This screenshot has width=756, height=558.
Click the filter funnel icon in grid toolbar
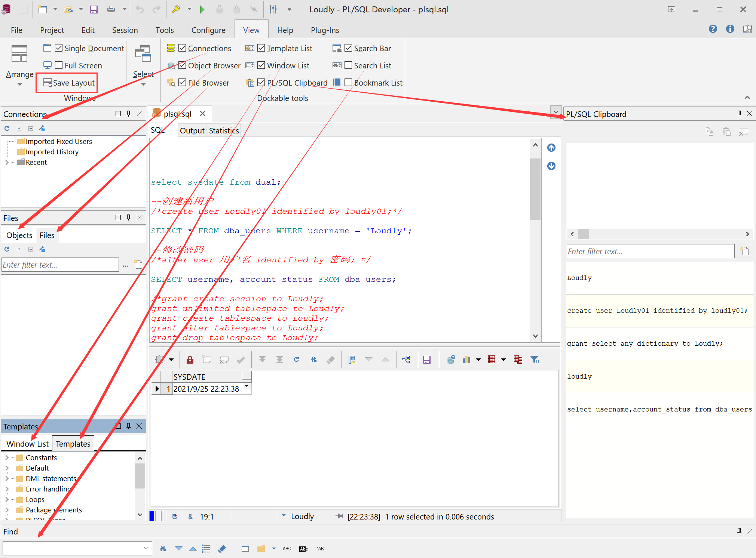click(535, 360)
